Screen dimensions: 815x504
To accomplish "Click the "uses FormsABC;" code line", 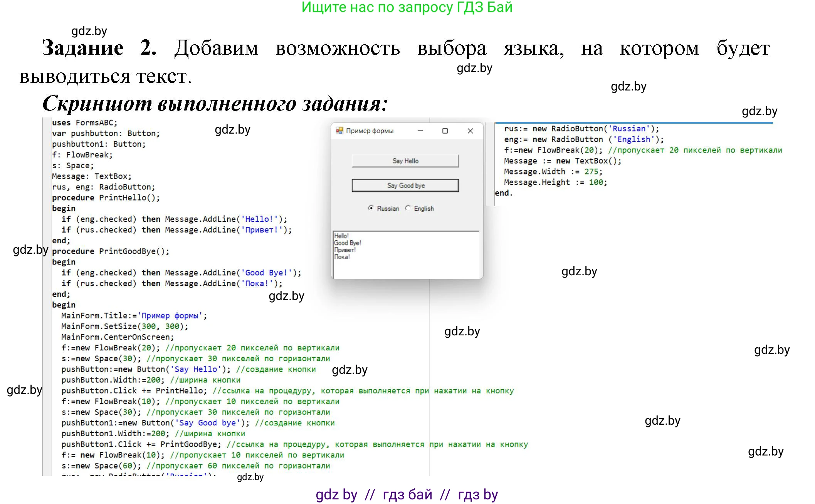I will point(85,123).
